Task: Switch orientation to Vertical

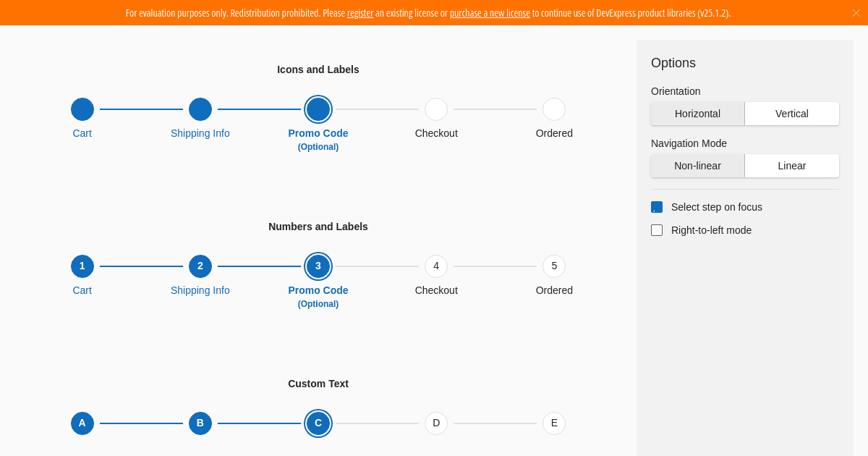Action: [791, 114]
